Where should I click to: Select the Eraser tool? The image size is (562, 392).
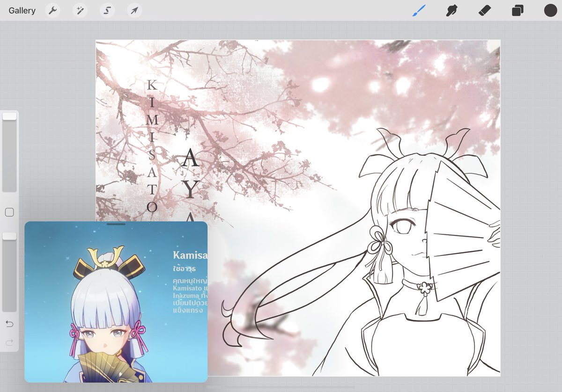pyautogui.click(x=484, y=10)
